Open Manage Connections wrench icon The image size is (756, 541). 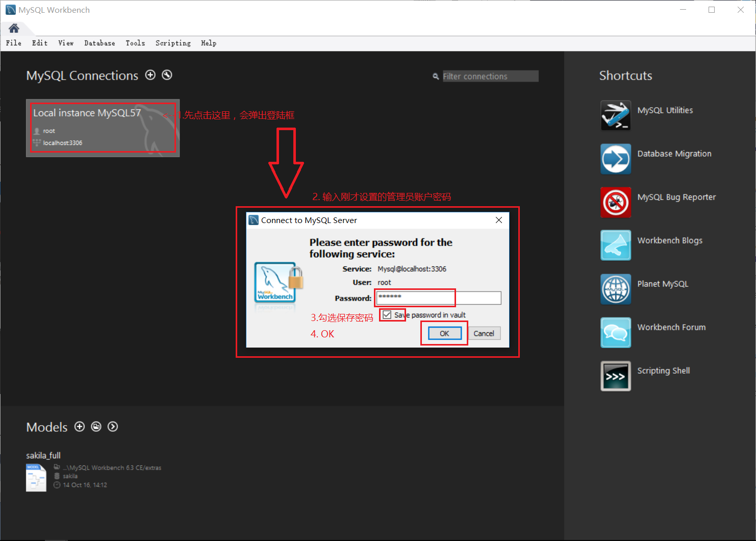tap(167, 75)
